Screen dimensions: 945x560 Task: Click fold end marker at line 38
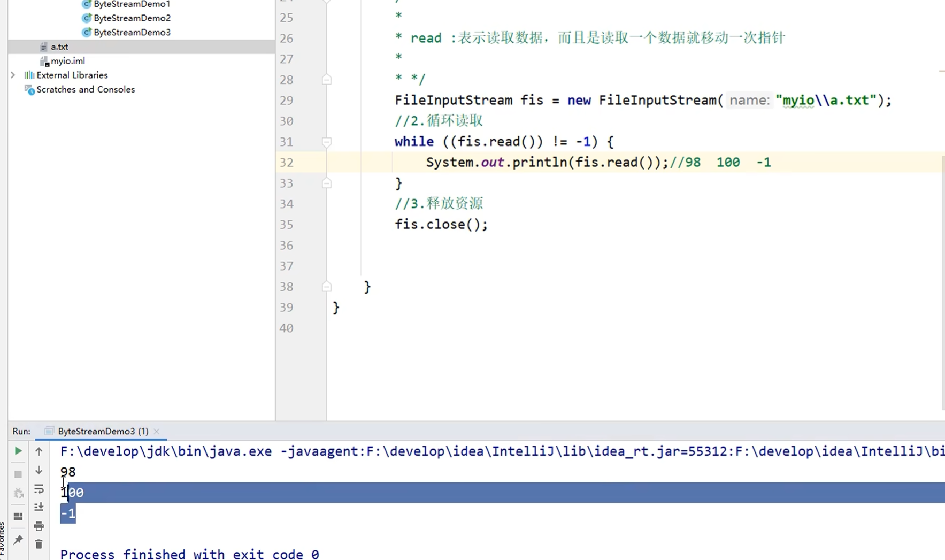coord(326,287)
